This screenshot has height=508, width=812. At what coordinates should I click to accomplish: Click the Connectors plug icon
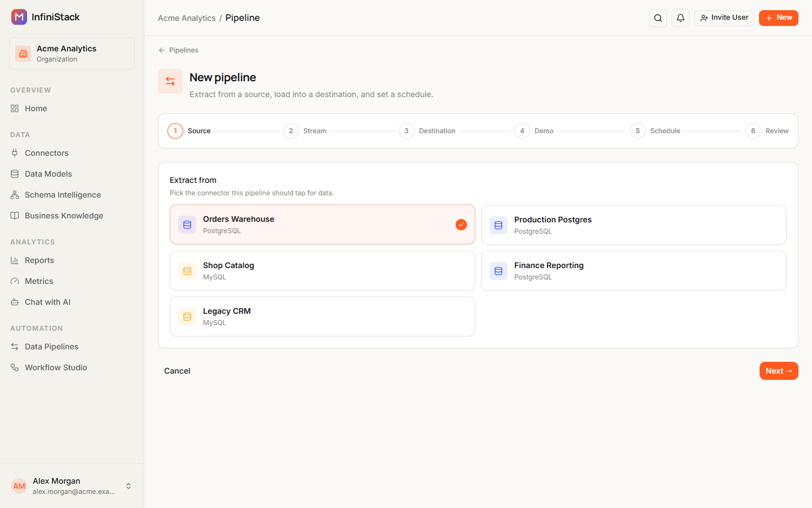(15, 153)
